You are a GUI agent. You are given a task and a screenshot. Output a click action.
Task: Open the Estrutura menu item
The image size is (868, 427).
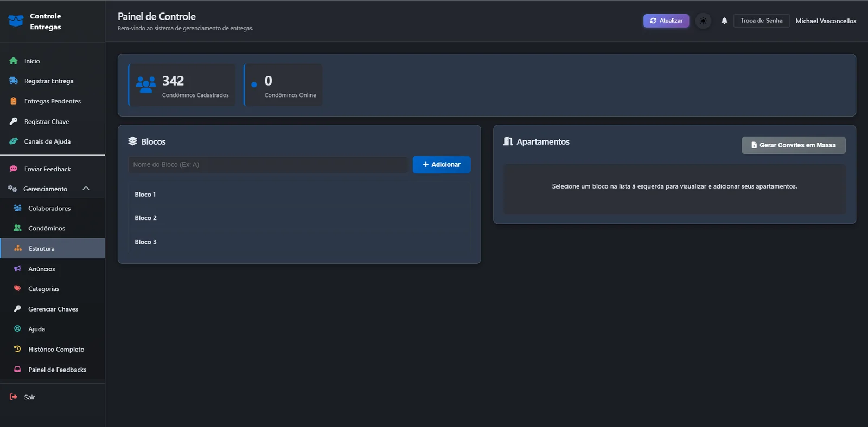[x=53, y=249]
